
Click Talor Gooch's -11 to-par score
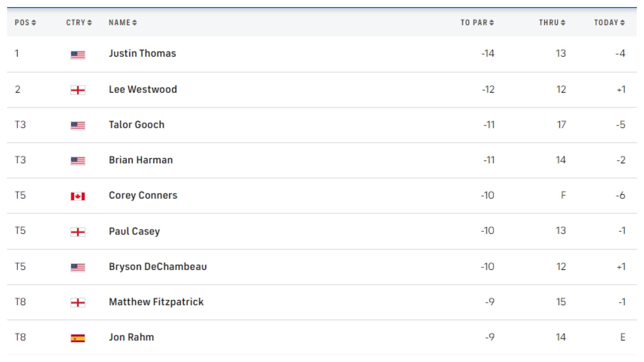(x=489, y=125)
